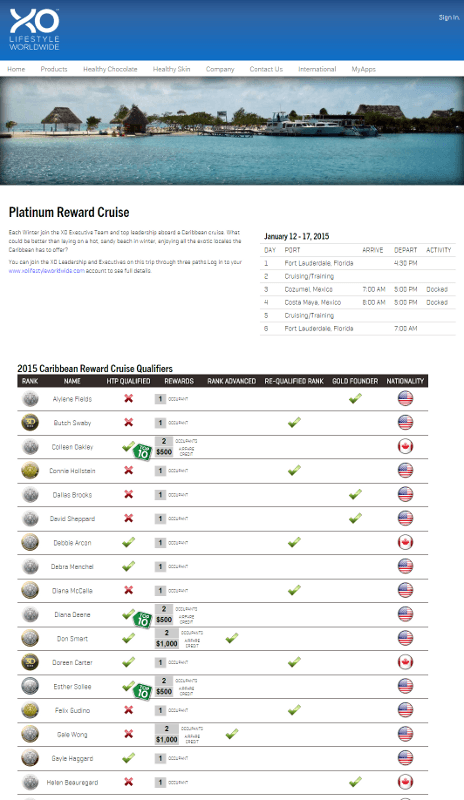Open the International menu item

(x=317, y=69)
